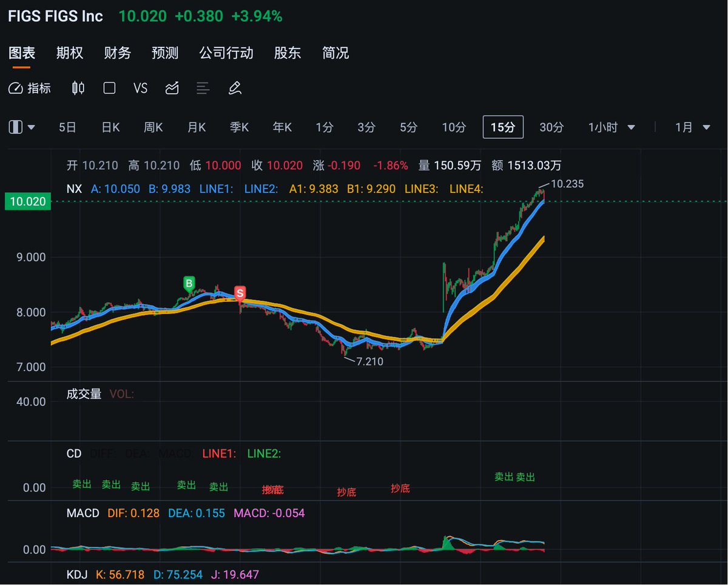The height and width of the screenshot is (585, 728).
Task: Click the chart trend overlay icon
Action: tap(172, 89)
